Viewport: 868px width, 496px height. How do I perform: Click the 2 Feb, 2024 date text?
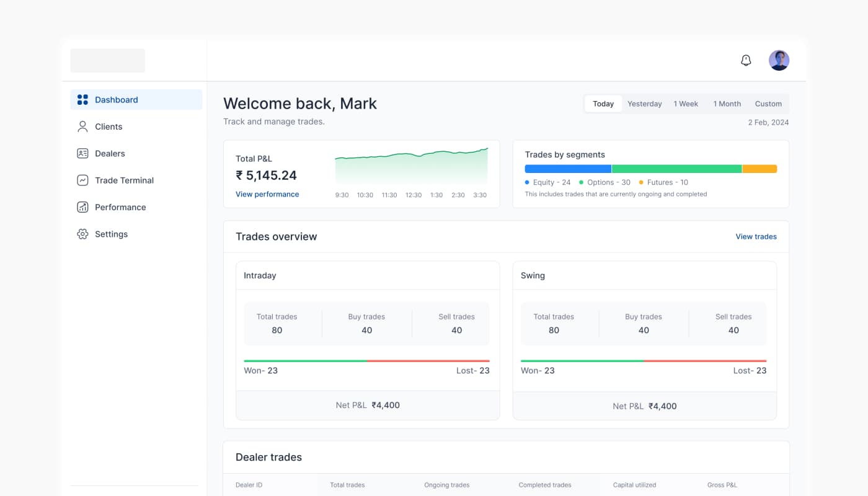[x=768, y=122]
